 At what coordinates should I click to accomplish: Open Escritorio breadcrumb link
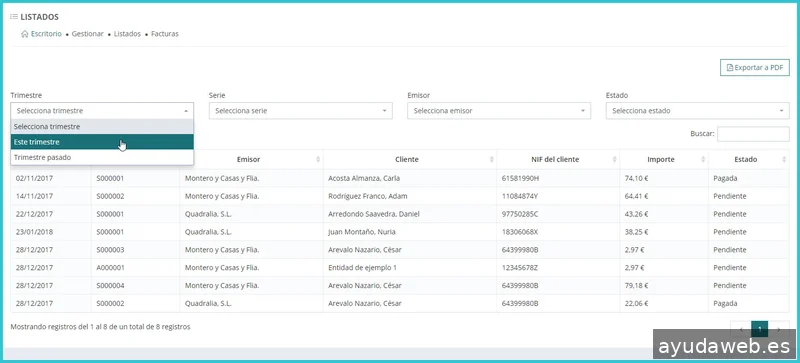46,34
